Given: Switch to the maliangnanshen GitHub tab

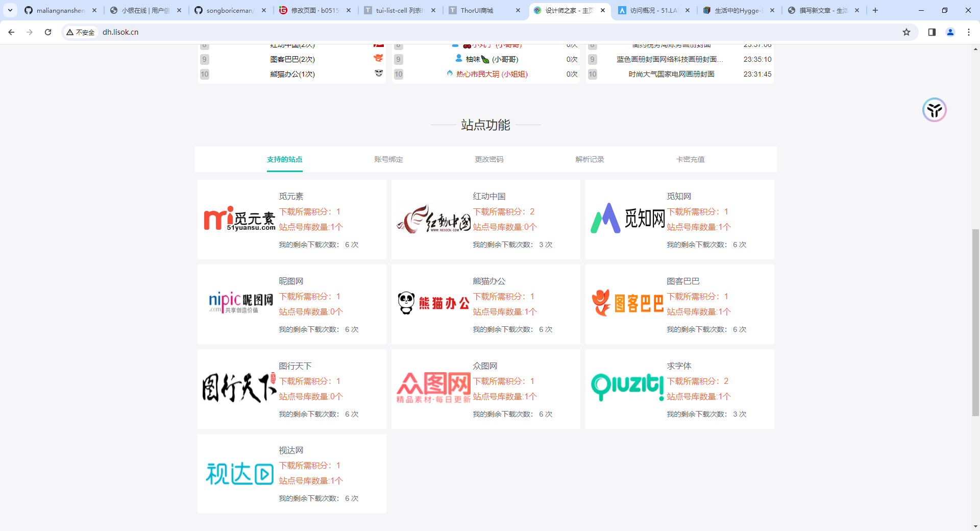Looking at the screenshot, I should point(60,10).
